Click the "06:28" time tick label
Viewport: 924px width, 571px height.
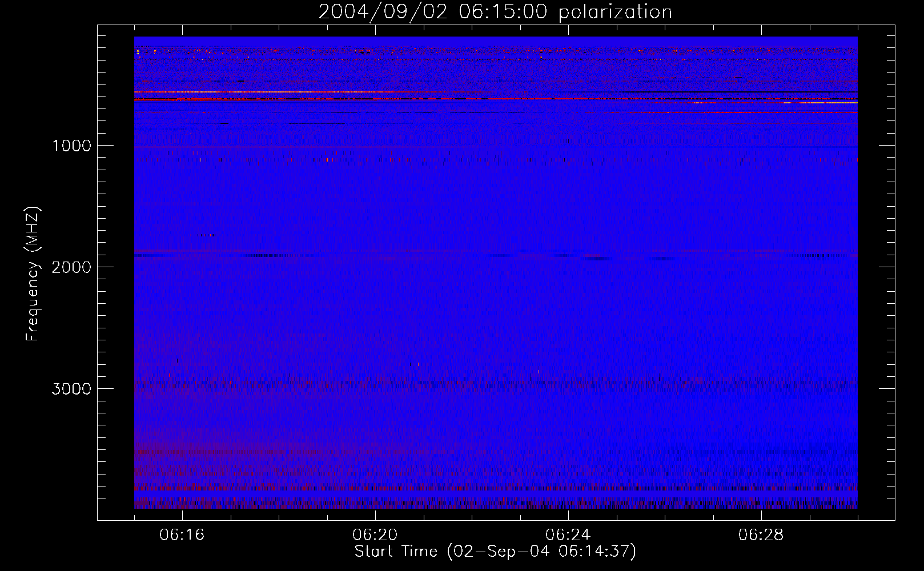pos(761,535)
